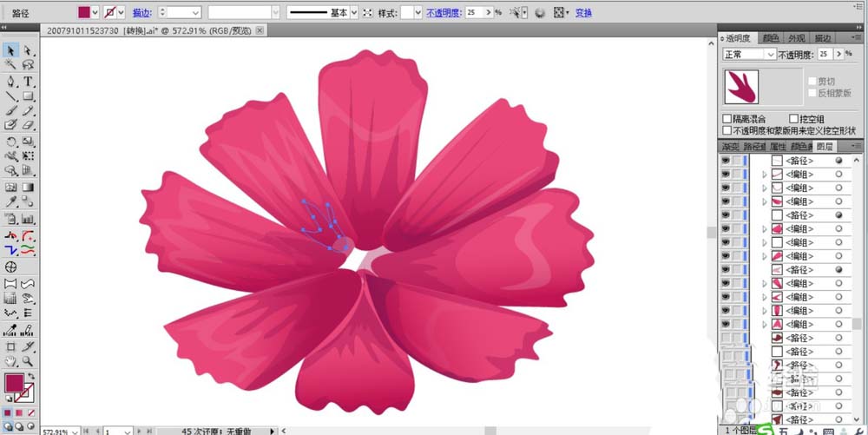Select the Pencil tool
The image size is (868, 435).
click(x=29, y=110)
